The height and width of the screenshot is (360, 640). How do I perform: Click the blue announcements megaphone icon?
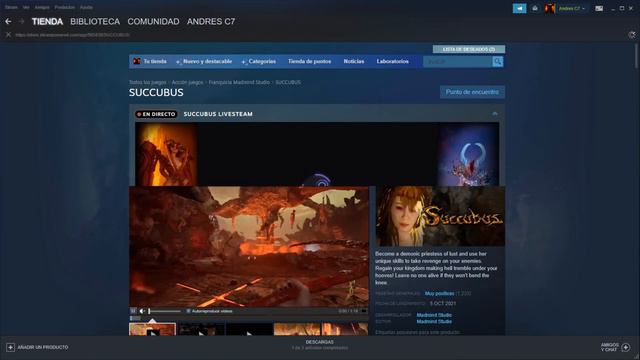519,8
